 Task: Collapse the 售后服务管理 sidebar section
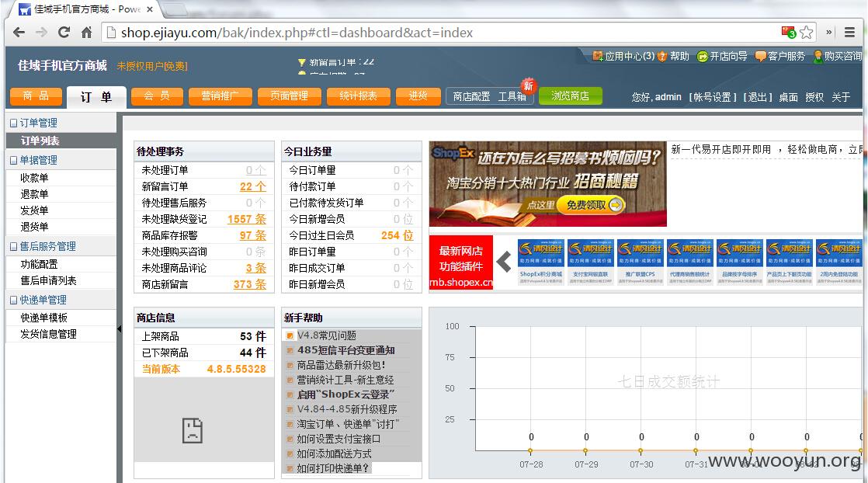tap(14, 246)
